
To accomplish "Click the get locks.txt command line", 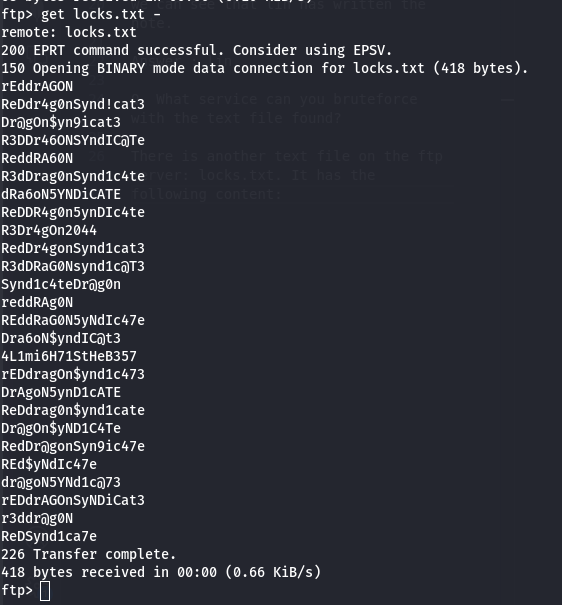I will pos(81,14).
